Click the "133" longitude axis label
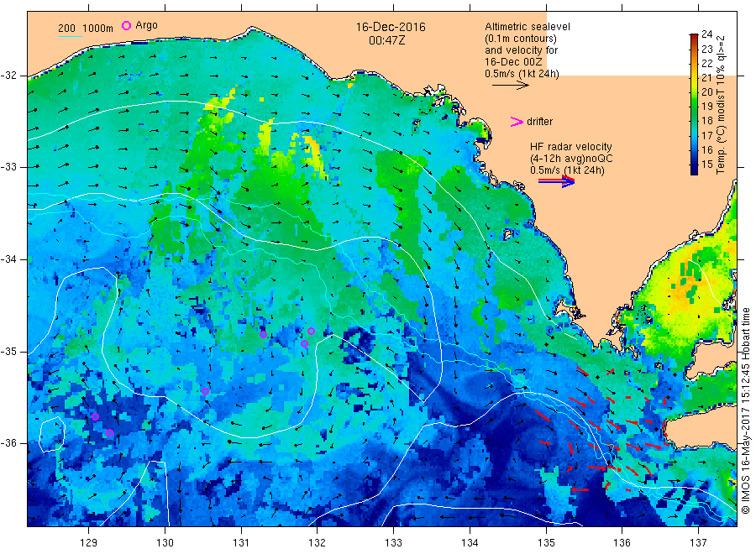756x554 pixels. coord(393,542)
